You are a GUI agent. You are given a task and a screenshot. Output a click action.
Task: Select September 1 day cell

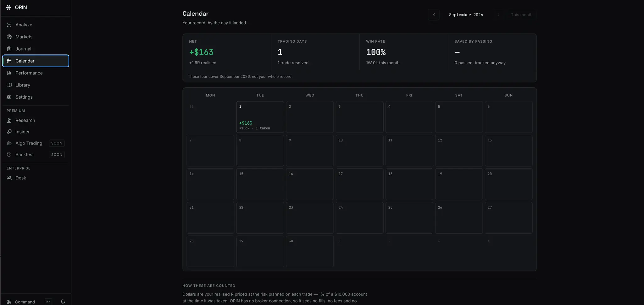(260, 117)
